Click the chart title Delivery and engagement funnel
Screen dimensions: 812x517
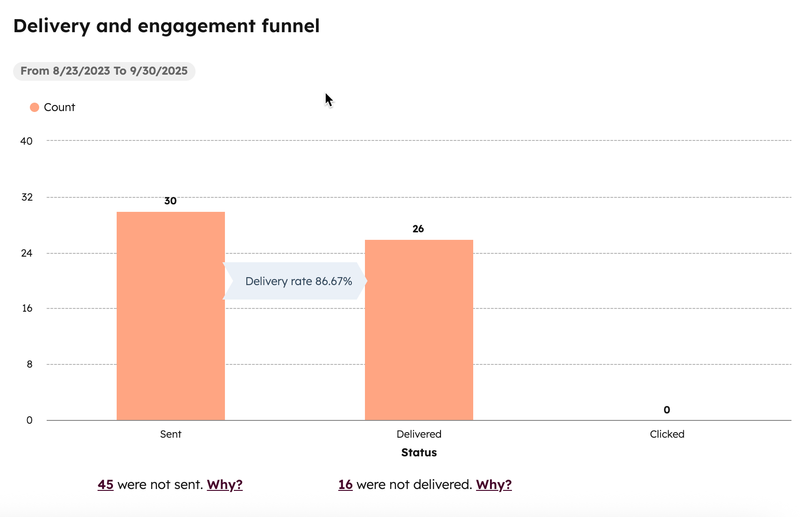tap(167, 26)
